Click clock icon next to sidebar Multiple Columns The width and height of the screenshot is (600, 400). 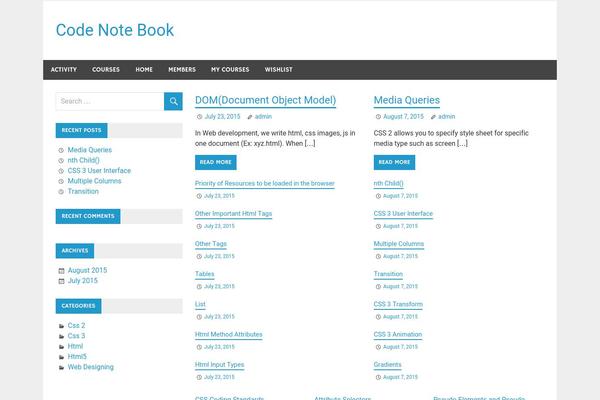[61, 181]
